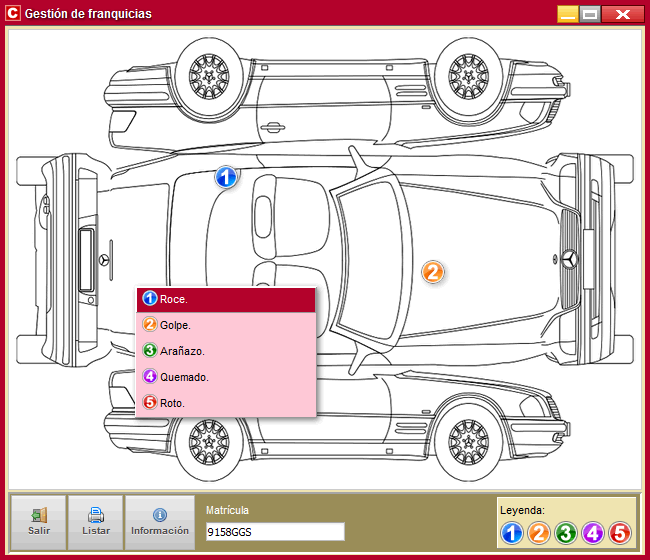Click the blue number 1 damage marker on the car

(227, 178)
